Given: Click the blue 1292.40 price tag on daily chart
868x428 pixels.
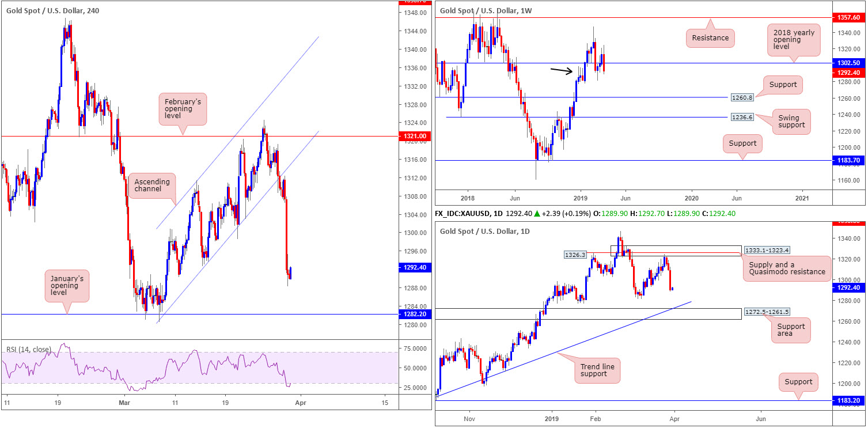Looking at the screenshot, I should pos(849,287).
